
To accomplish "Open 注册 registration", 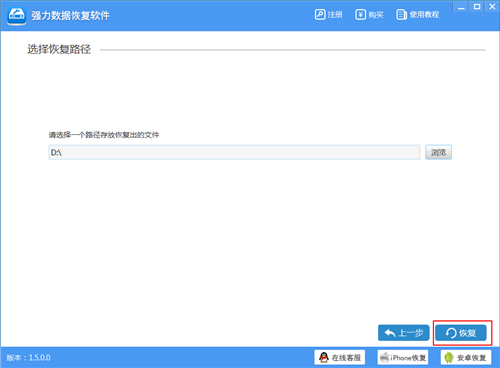I will point(329,15).
